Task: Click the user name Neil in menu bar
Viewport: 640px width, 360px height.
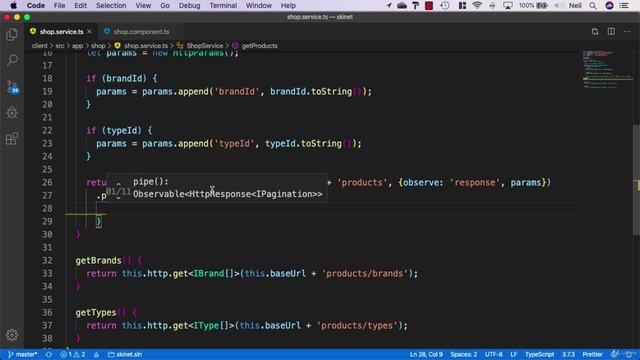Action: (575, 5)
